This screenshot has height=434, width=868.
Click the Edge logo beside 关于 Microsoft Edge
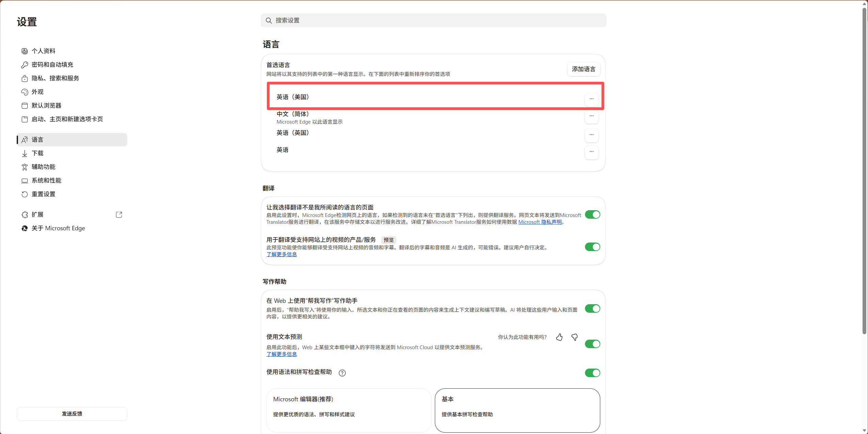[x=25, y=228]
